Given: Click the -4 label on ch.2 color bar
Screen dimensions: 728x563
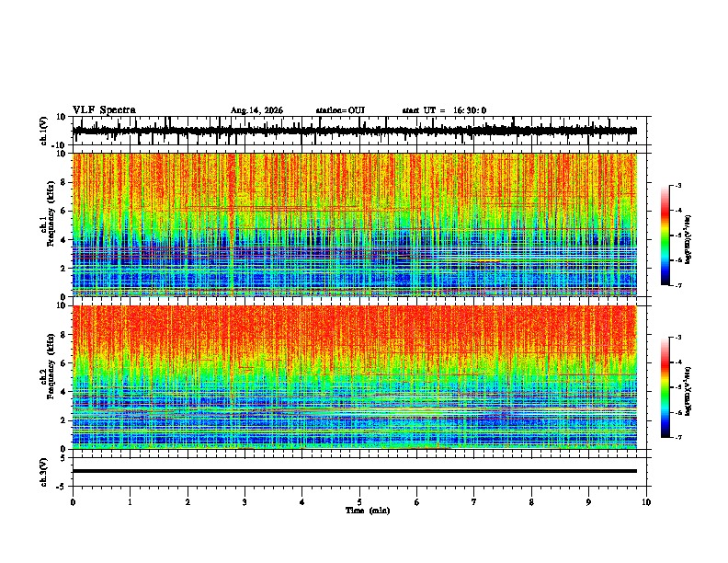Looking at the screenshot, I should coord(678,362).
